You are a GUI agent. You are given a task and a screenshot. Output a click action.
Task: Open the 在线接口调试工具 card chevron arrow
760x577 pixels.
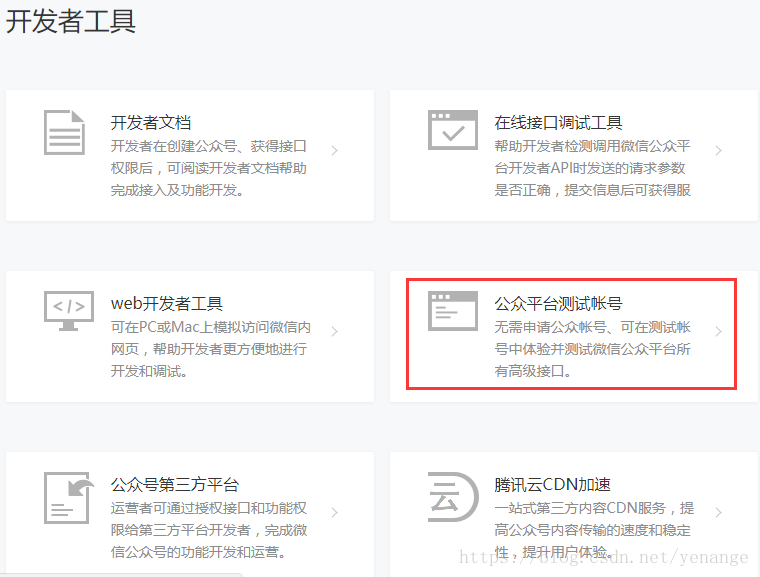[718, 150]
